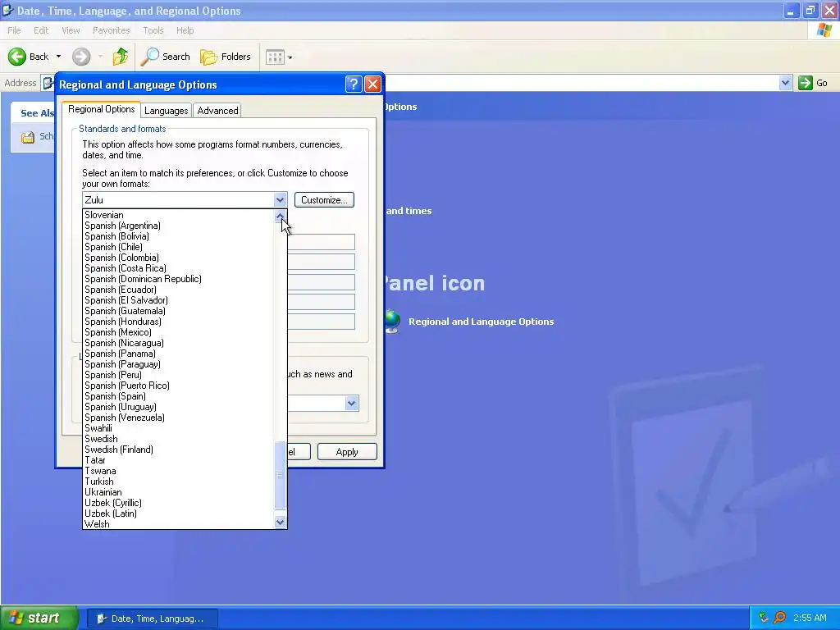This screenshot has width=840, height=630.
Task: Select Slovenian from the list
Action: pos(178,215)
